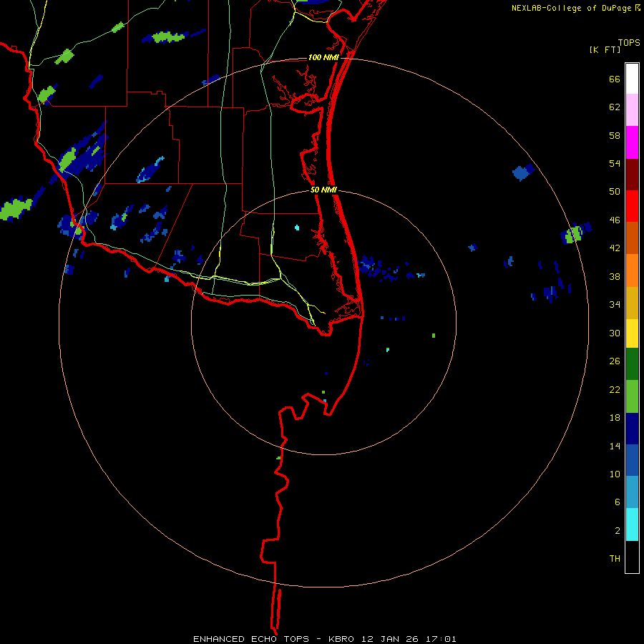Click the legend value '38'
The height and width of the screenshot is (644, 644).
pos(615,276)
